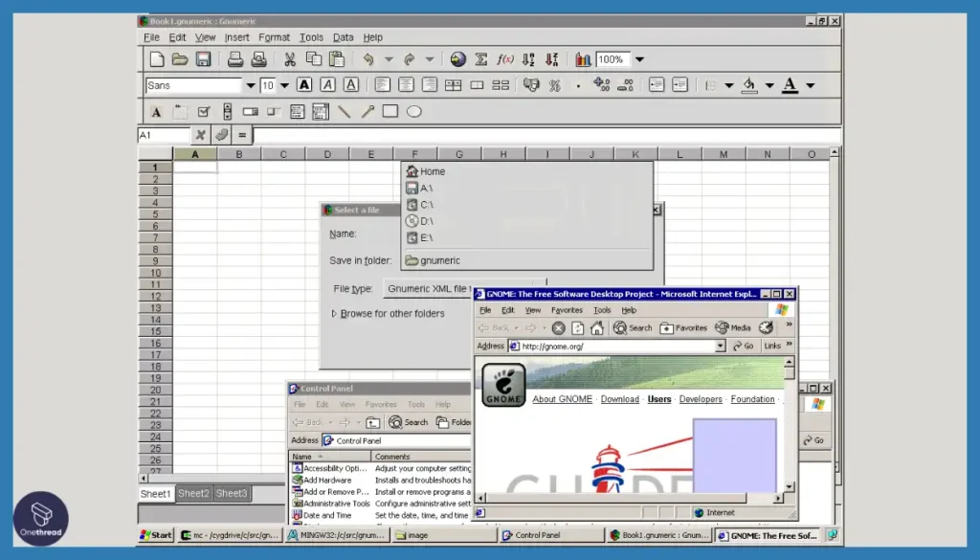Switch to the Sheet2 tab

tap(193, 493)
